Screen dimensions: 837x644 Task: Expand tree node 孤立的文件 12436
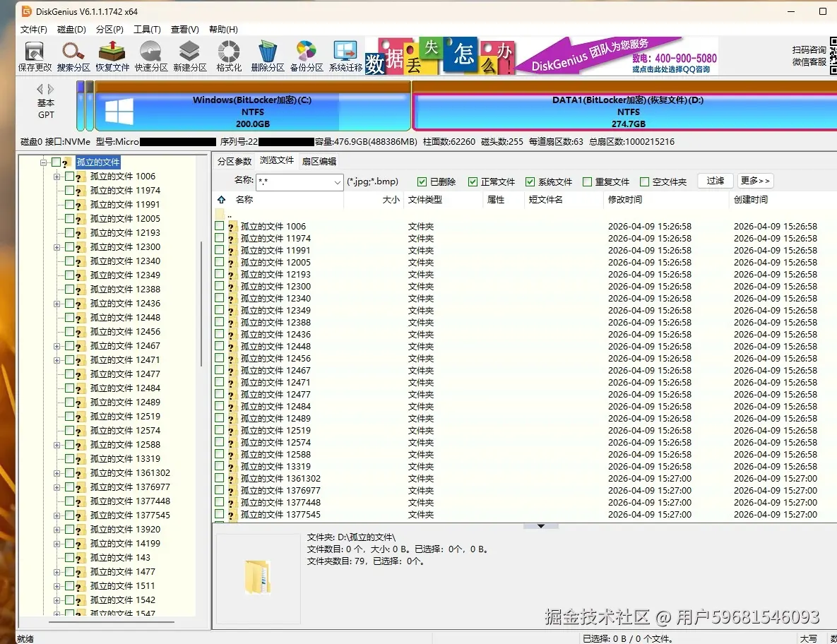tap(57, 304)
